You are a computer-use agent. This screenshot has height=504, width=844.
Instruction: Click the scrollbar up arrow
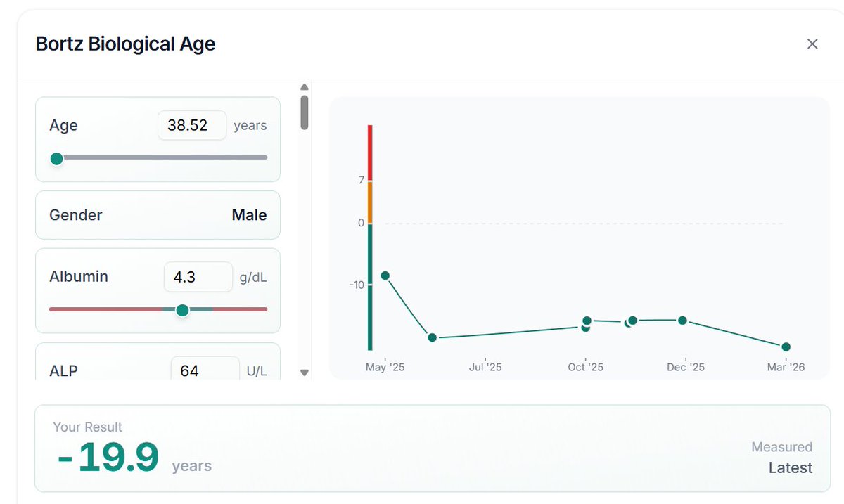[x=305, y=87]
